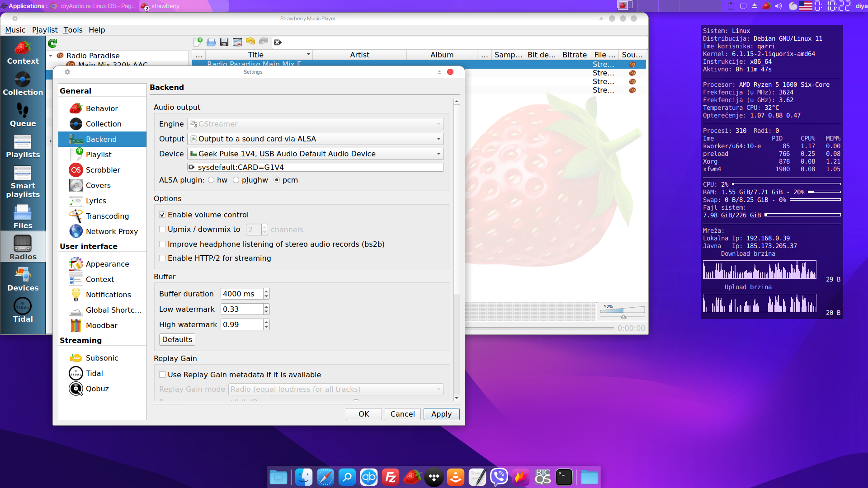
Task: Open the Queue sidebar tab
Action: pos(23,115)
